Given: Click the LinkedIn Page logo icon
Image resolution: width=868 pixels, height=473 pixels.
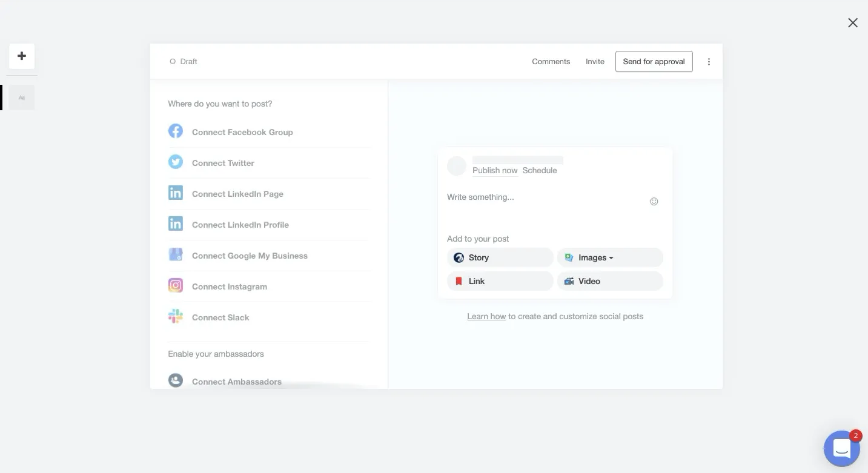Looking at the screenshot, I should point(176,193).
